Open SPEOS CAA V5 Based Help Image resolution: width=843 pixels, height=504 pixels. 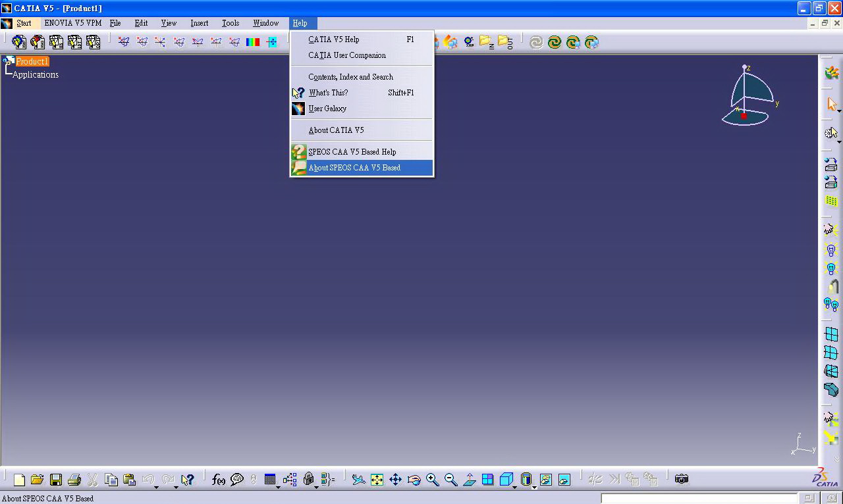tap(362, 152)
